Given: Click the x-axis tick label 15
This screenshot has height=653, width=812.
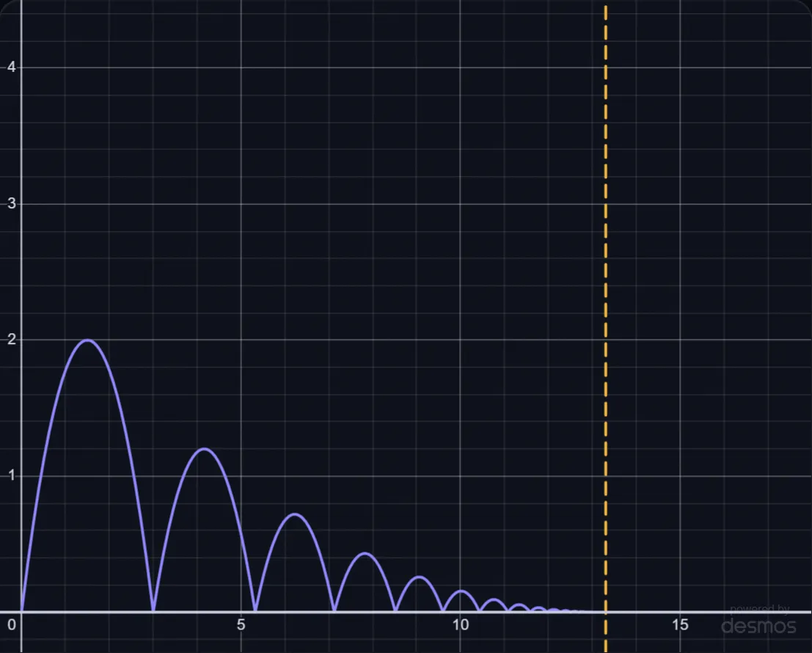Looking at the screenshot, I should [x=680, y=625].
